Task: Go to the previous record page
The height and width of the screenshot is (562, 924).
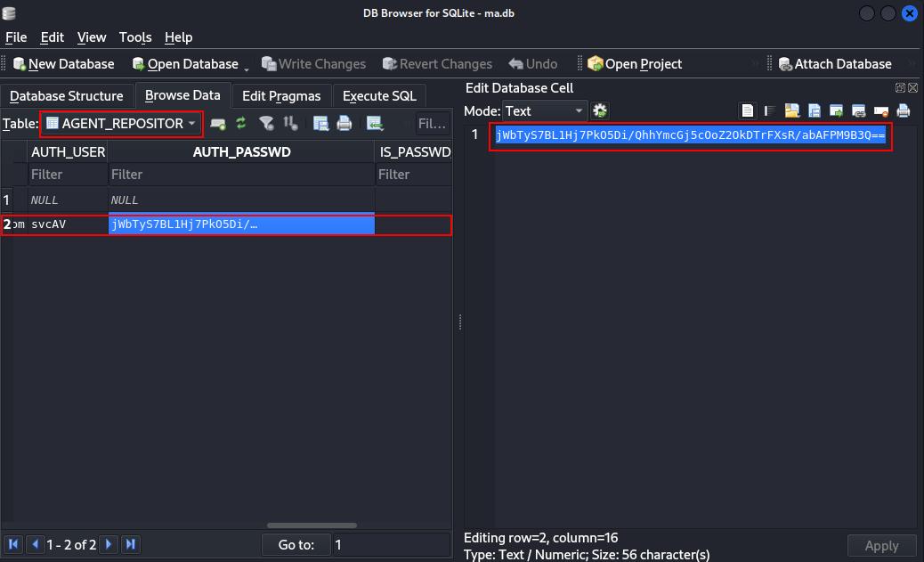Action: tap(36, 544)
